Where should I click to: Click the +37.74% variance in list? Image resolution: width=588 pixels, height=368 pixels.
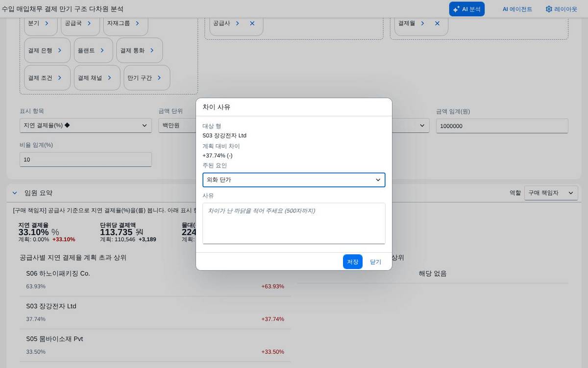click(x=272, y=319)
